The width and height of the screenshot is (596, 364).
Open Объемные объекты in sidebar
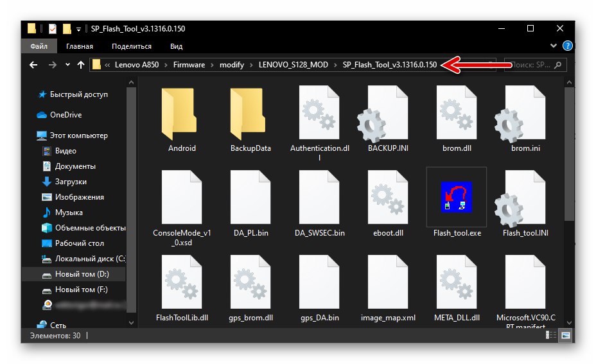[83, 228]
